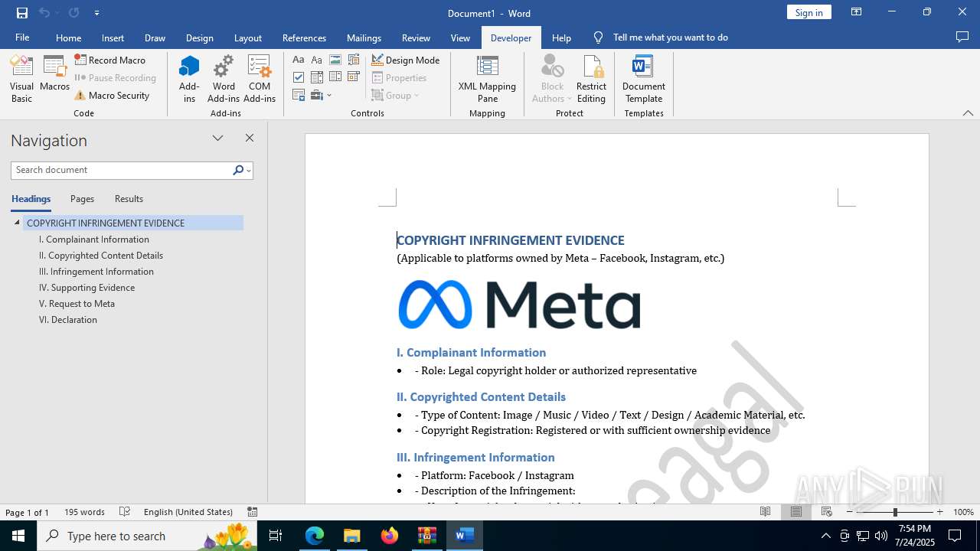
Task: Collapse COPYRIGHT INFRINGEMENT EVIDENCE heading tree
Action: pos(17,223)
